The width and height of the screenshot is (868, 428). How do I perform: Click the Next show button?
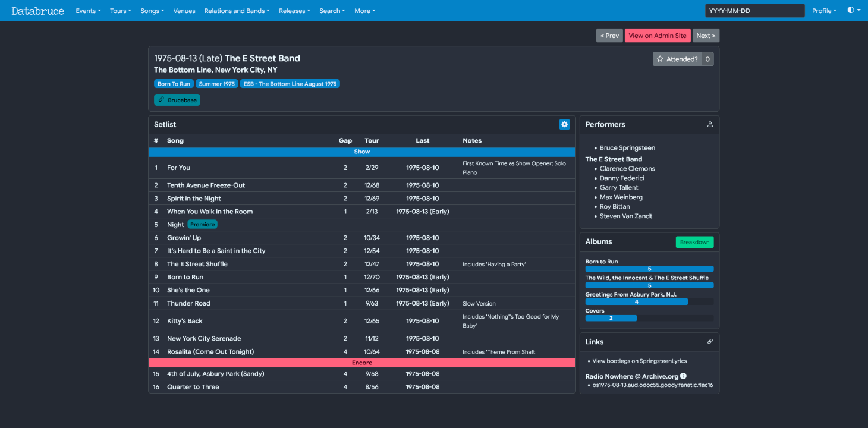click(x=706, y=36)
